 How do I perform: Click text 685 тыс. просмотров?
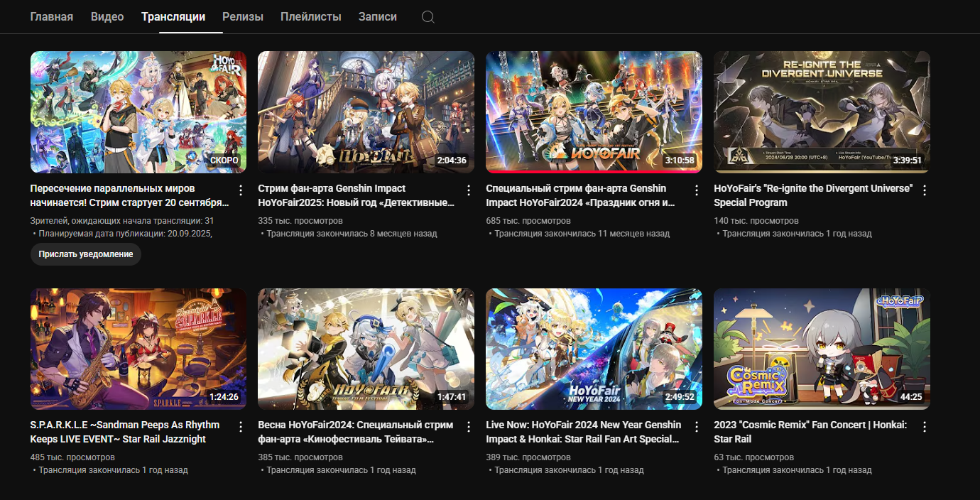coord(528,221)
